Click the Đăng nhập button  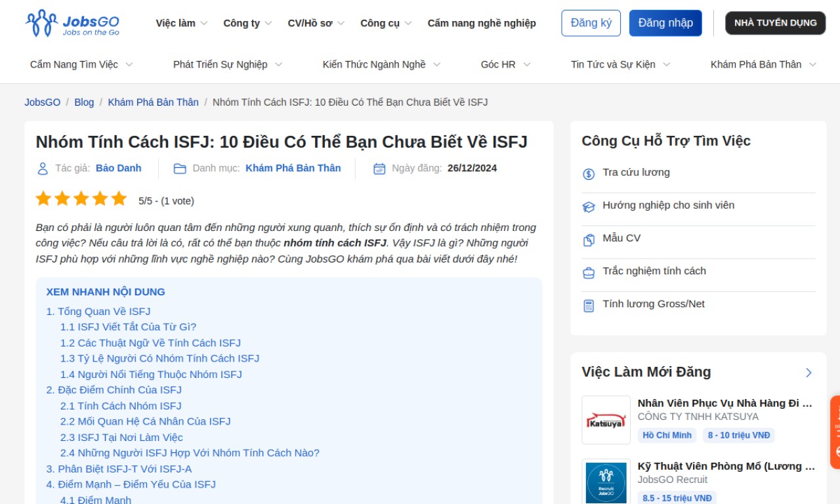[665, 23]
